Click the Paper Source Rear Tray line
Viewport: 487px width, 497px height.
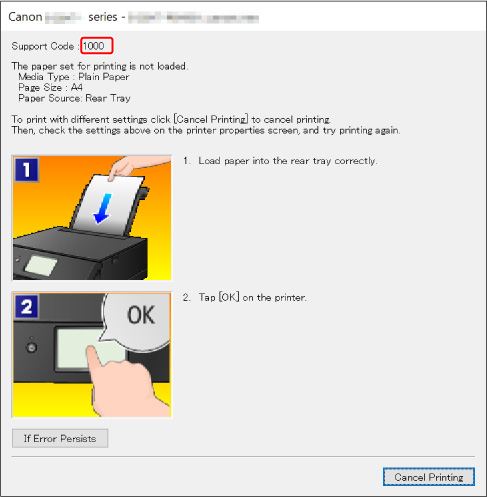coord(74,98)
